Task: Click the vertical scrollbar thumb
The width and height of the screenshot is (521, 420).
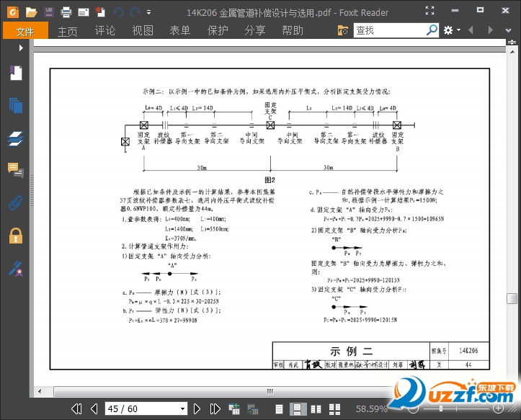Action: coord(512,298)
